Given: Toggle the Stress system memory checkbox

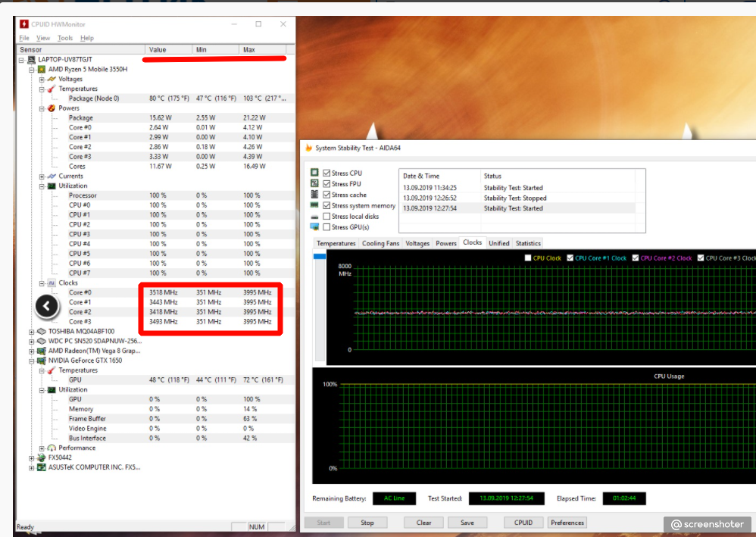Looking at the screenshot, I should [x=327, y=205].
